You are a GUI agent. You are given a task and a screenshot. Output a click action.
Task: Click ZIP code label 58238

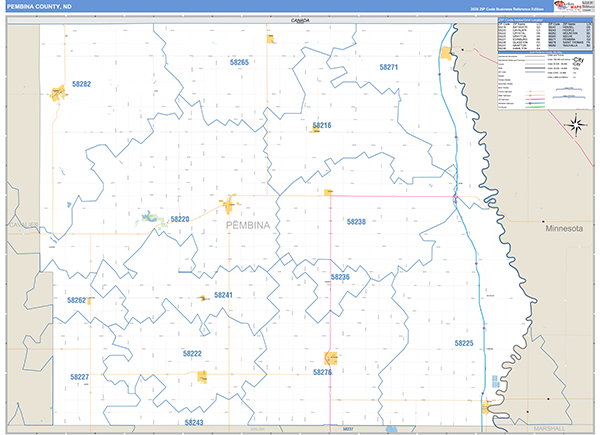[x=356, y=222]
